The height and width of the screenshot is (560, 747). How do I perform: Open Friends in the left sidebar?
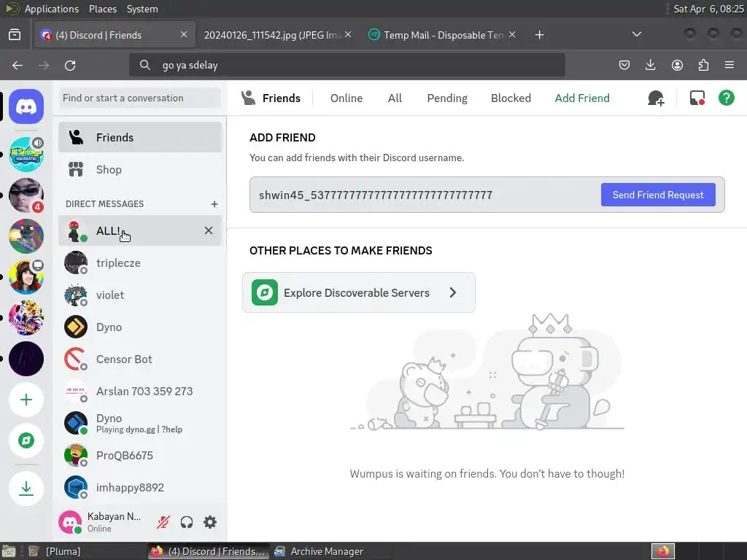140,137
